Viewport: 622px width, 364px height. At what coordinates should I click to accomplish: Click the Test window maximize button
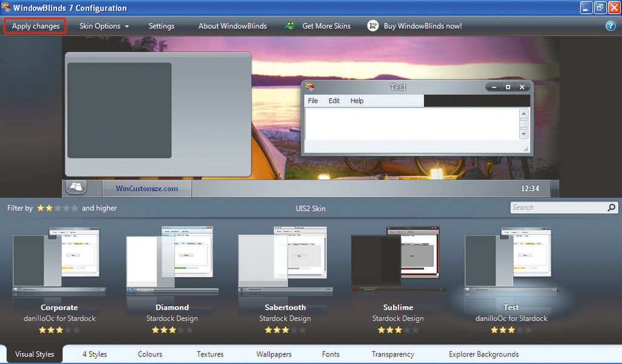coord(508,87)
